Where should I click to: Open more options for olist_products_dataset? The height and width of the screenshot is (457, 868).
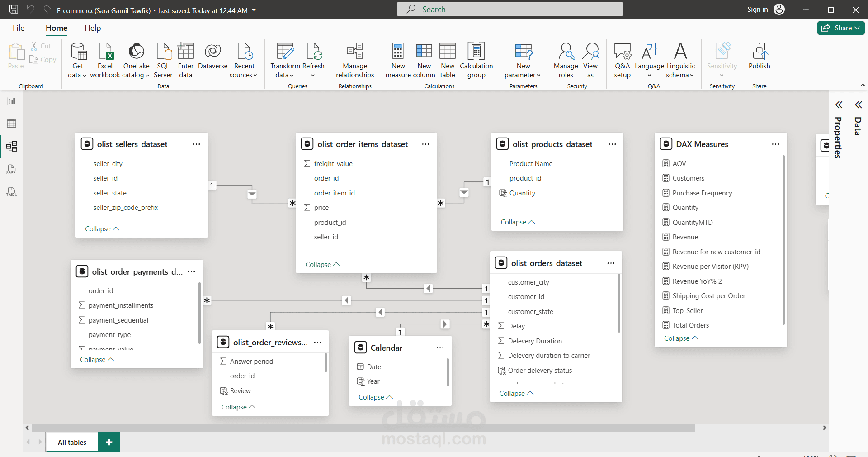click(612, 144)
